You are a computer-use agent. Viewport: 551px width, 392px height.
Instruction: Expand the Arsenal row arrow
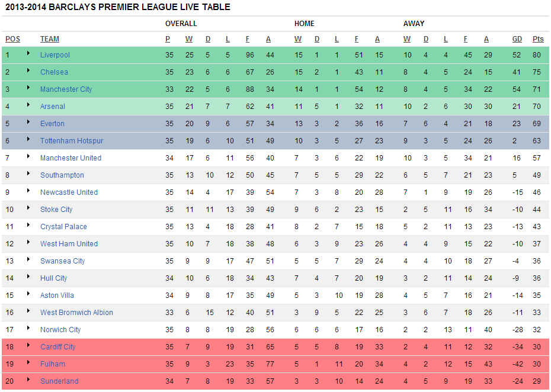28,105
